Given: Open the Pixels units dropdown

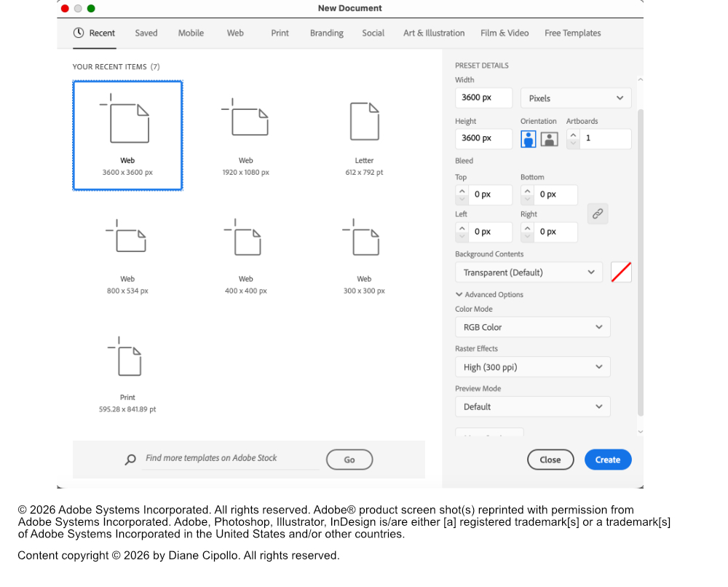Looking at the screenshot, I should 576,98.
